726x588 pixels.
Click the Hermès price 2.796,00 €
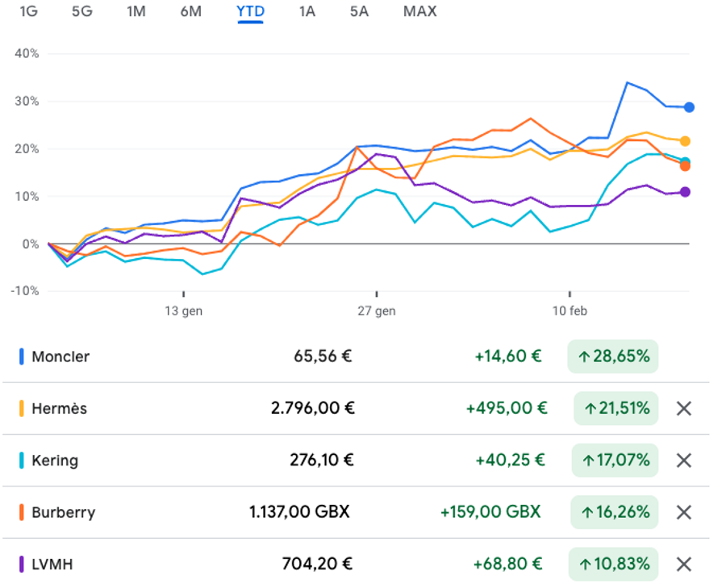pos(312,408)
